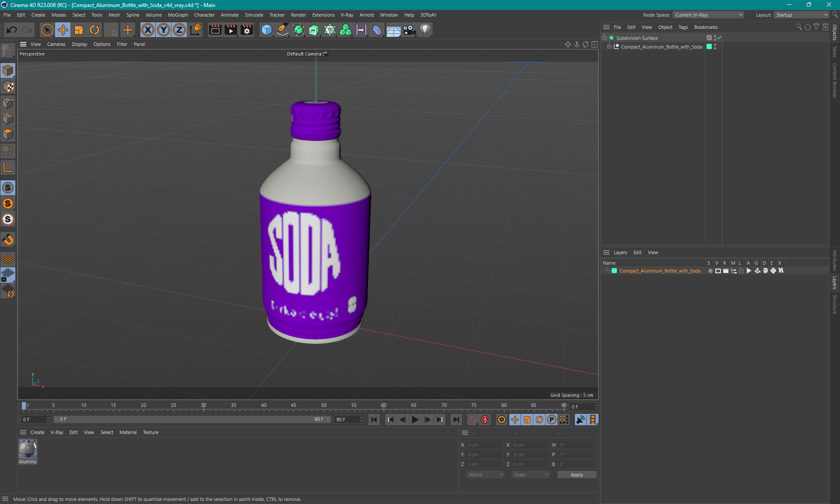Click the preview range slider bar
The image size is (840, 504).
click(x=192, y=419)
